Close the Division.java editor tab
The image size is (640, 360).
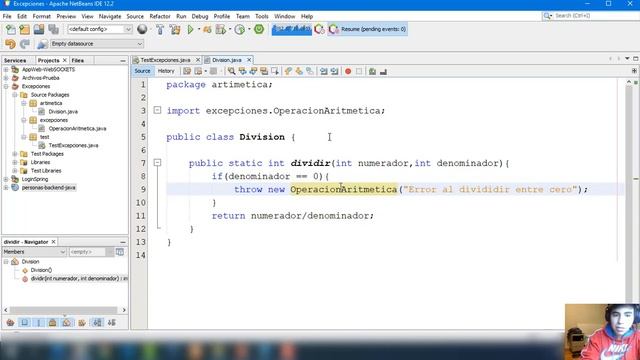(249, 60)
